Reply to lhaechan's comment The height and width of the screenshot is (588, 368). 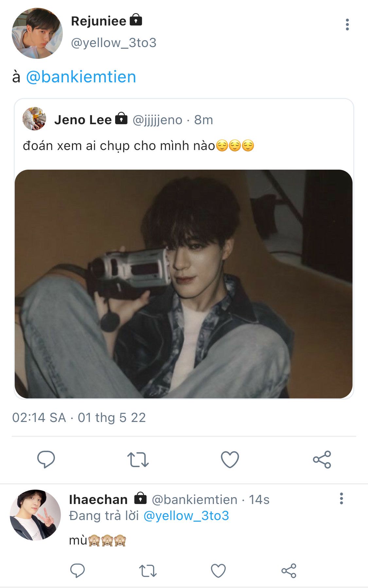78,571
